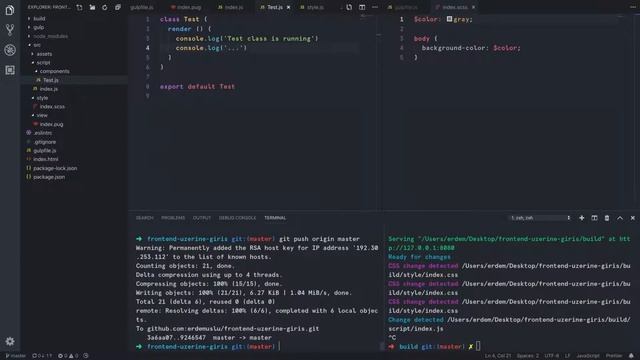Open the Extensions view icon
This screenshot has width=640, height=360.
(x=10, y=70)
